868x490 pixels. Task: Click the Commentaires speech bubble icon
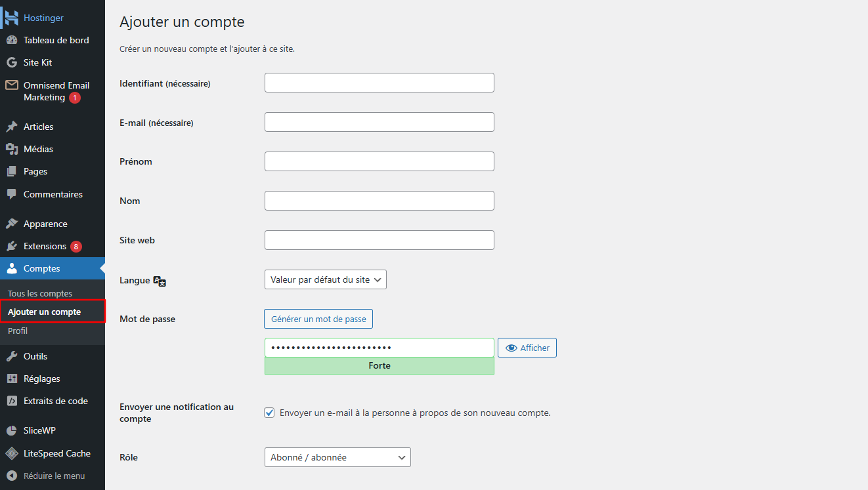12,194
